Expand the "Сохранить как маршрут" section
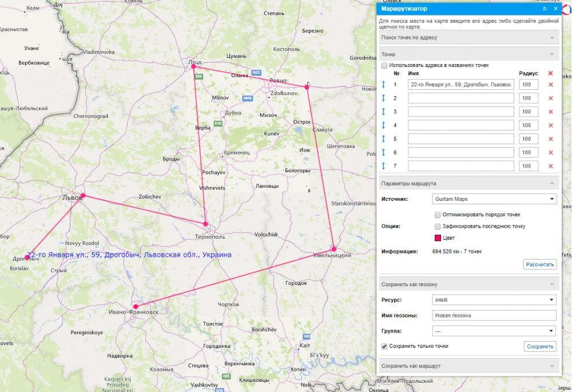 (x=468, y=366)
